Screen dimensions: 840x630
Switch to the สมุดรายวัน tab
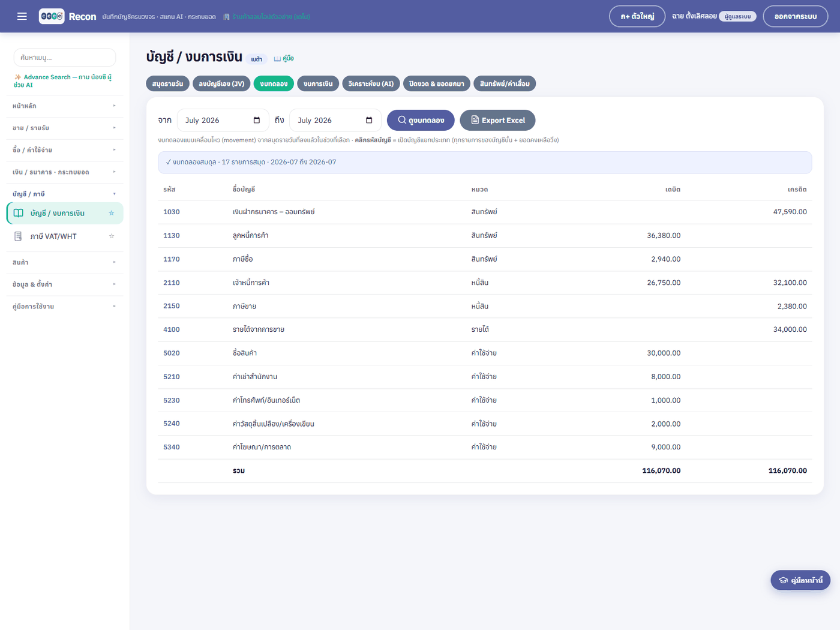coord(168,84)
